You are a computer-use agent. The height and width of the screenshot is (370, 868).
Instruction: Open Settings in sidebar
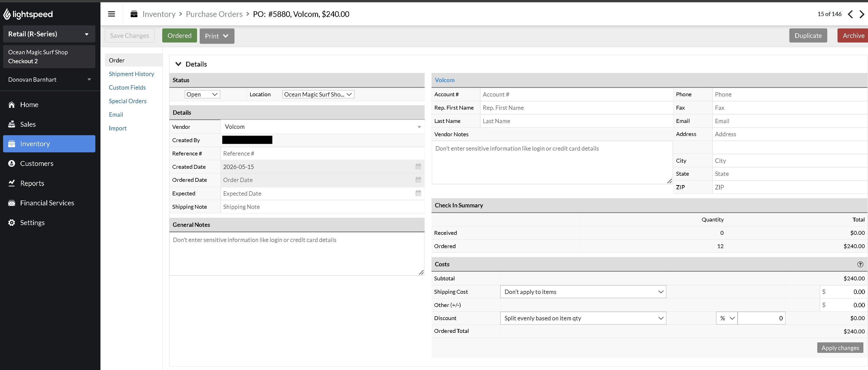[x=49, y=223]
